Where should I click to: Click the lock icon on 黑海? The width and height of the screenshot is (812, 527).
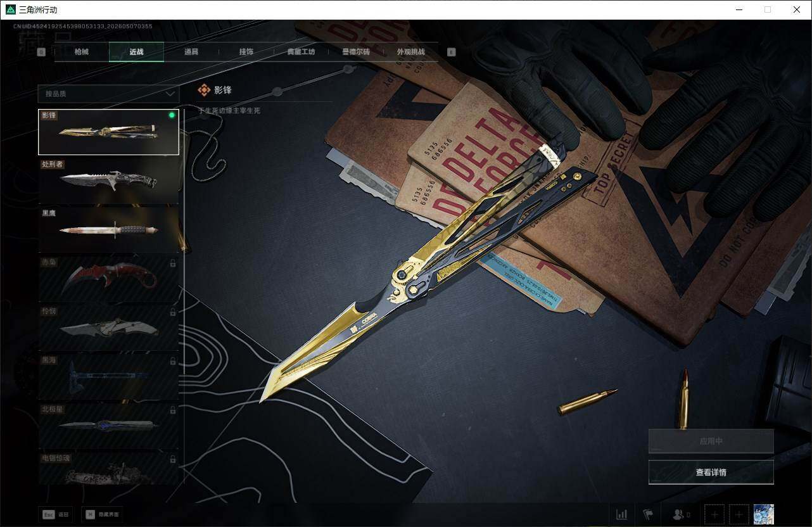[173, 361]
